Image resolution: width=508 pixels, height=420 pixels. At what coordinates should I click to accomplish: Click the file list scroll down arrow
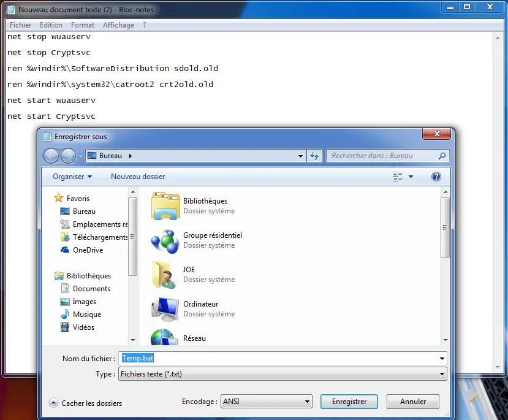pyautogui.click(x=445, y=340)
